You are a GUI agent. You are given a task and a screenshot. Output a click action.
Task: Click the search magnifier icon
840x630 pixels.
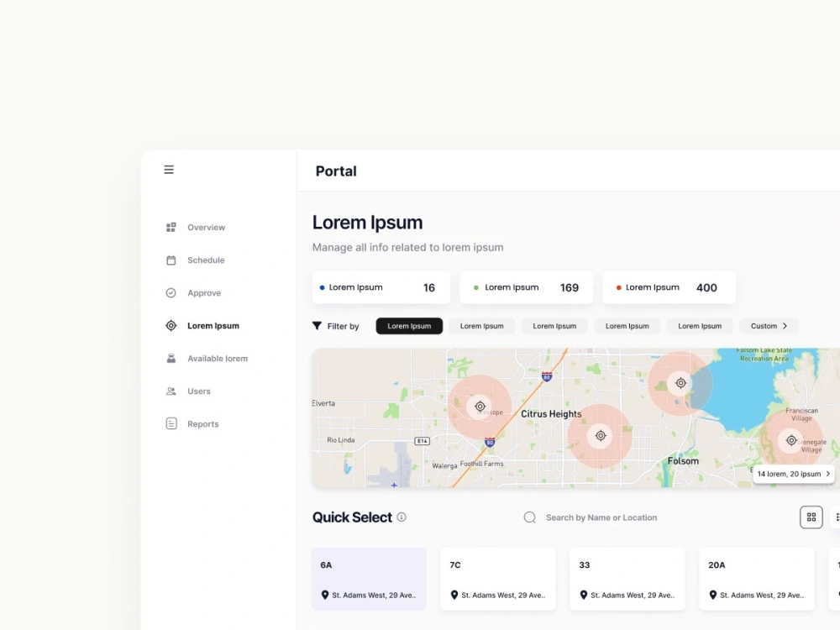tap(530, 517)
